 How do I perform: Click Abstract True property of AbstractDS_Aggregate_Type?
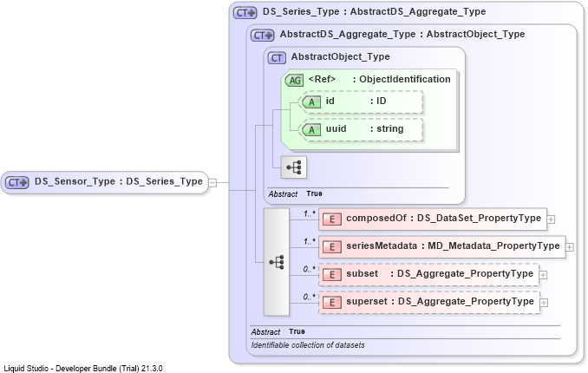[278, 331]
